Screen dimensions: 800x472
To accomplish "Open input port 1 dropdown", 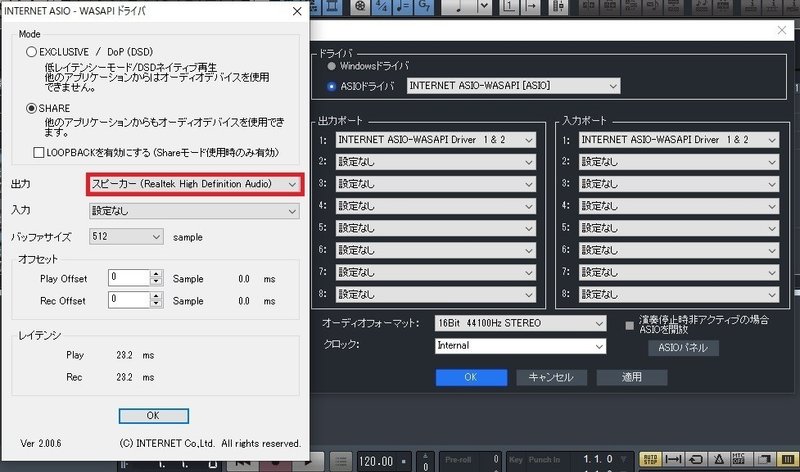I will [679, 139].
